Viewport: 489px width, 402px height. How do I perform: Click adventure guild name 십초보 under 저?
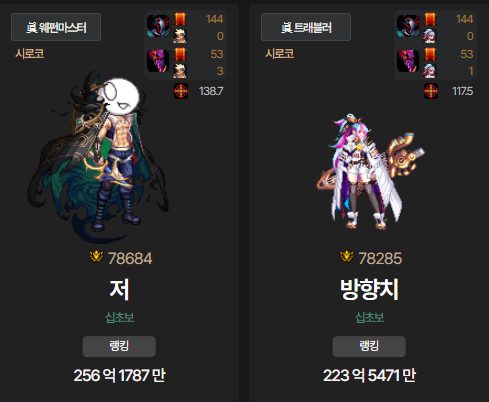coord(120,317)
